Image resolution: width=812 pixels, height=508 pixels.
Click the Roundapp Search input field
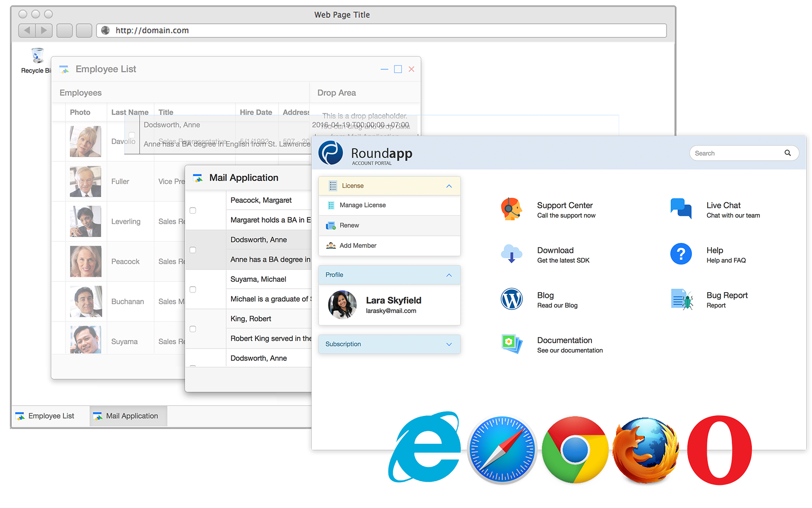744,153
